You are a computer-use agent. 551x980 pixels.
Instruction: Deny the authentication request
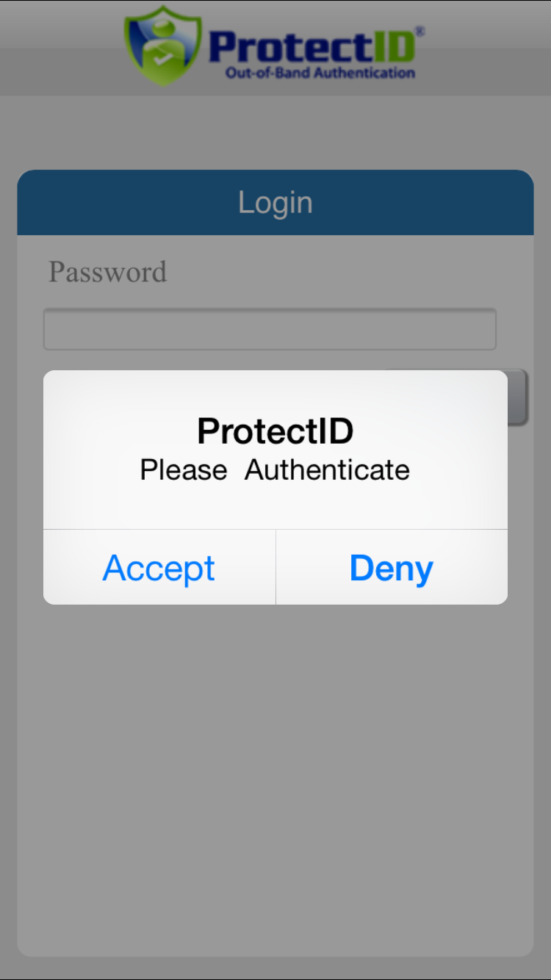coord(392,568)
